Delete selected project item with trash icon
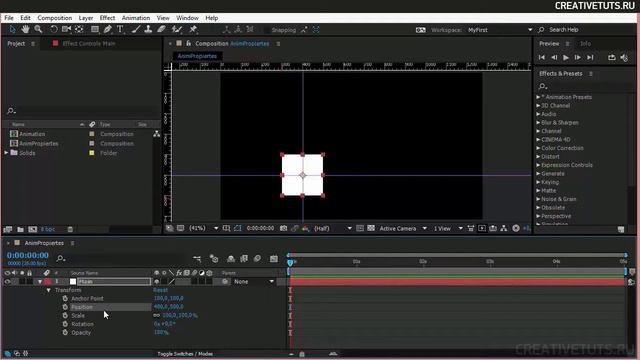640x360 pixels. (70, 229)
